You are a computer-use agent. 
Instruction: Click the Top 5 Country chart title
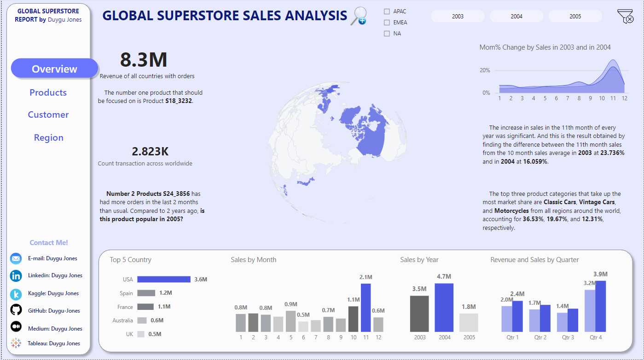coord(130,260)
